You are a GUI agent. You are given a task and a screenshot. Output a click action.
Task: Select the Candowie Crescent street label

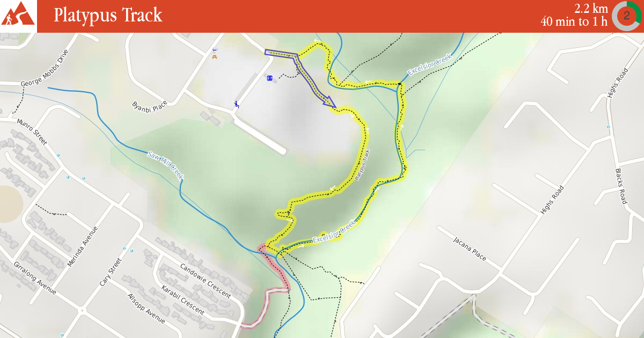coord(205,281)
